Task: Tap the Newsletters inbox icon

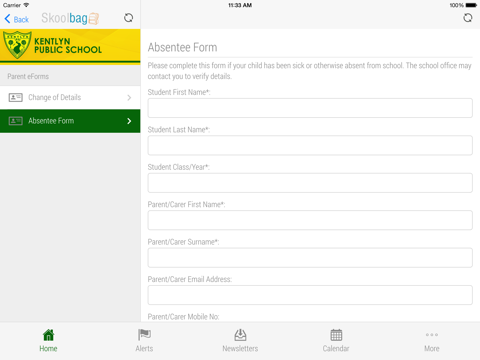Action: click(x=240, y=335)
